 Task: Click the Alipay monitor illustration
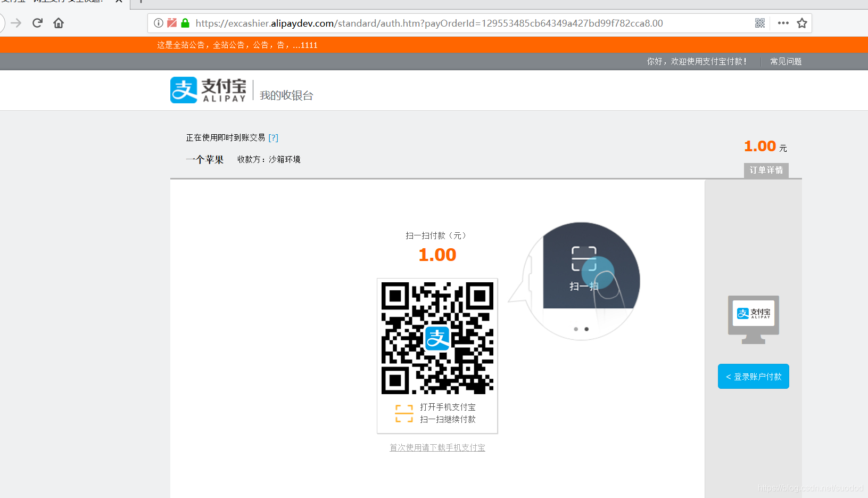click(x=754, y=320)
